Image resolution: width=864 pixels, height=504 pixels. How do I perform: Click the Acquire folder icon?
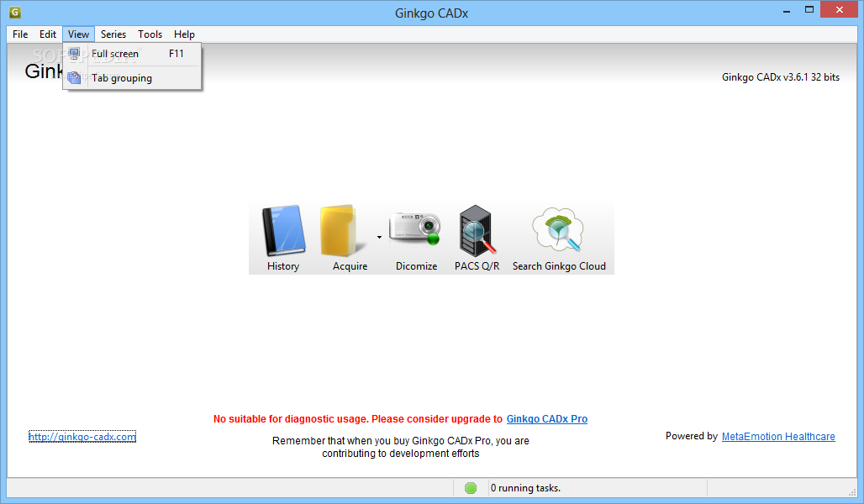[x=343, y=231]
